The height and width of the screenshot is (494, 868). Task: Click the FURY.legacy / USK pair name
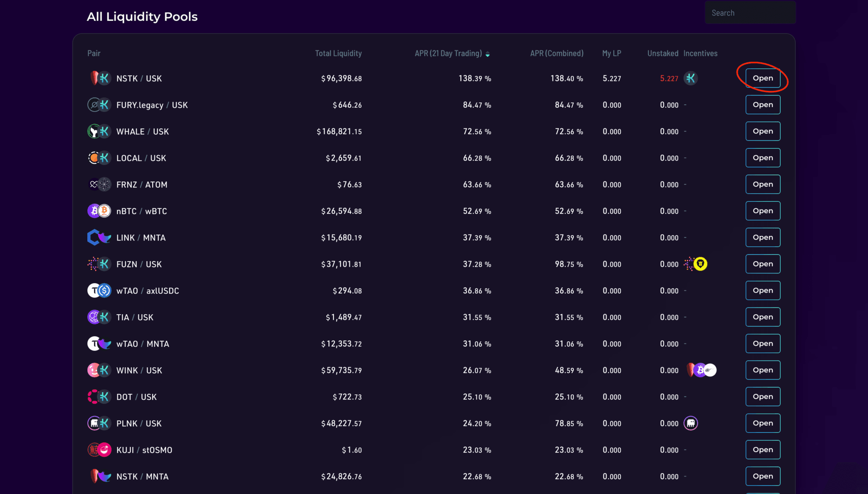(x=152, y=105)
